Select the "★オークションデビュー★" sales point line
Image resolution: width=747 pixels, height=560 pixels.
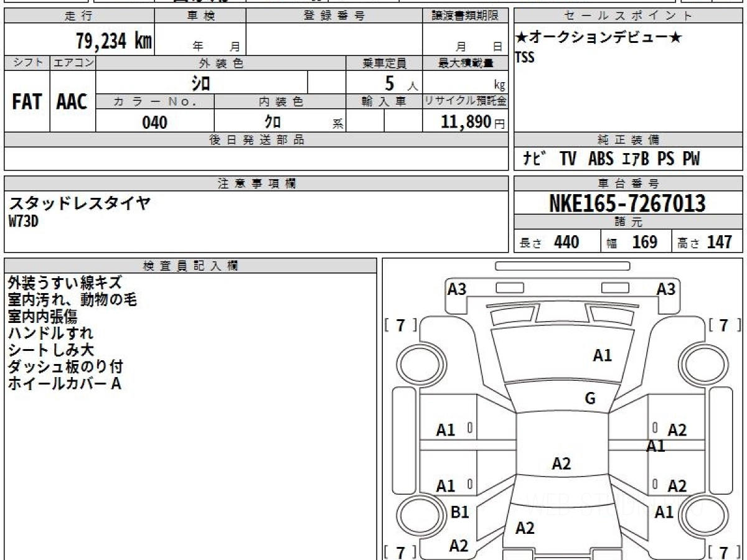[x=599, y=38]
